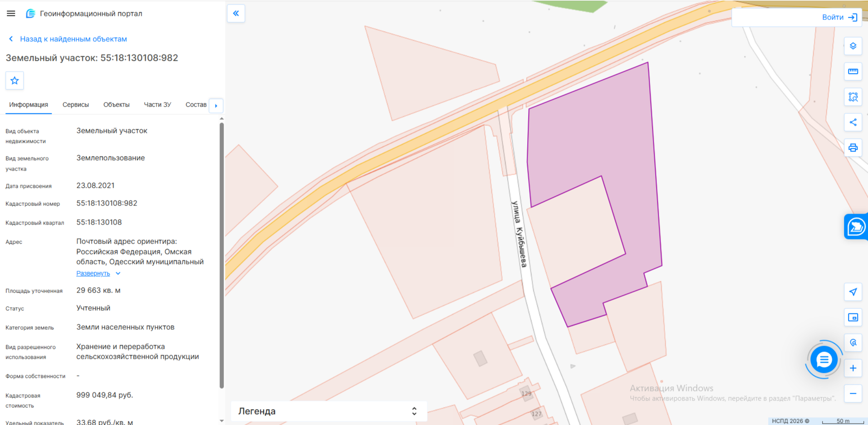
Task: Add parcel to favorites with star icon
Action: point(15,81)
